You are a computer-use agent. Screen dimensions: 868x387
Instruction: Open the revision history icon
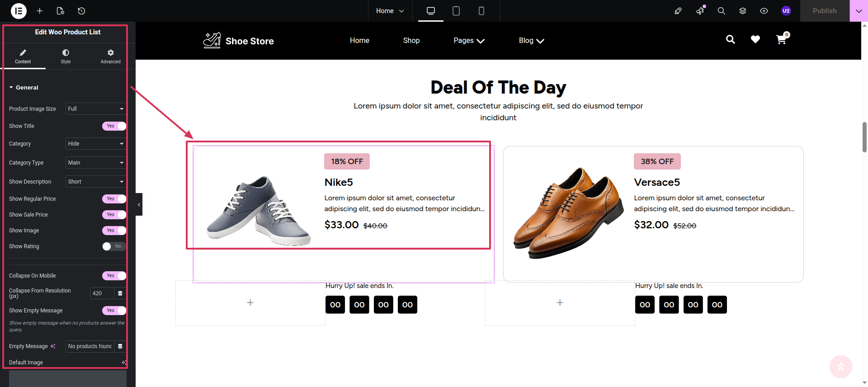coord(81,11)
